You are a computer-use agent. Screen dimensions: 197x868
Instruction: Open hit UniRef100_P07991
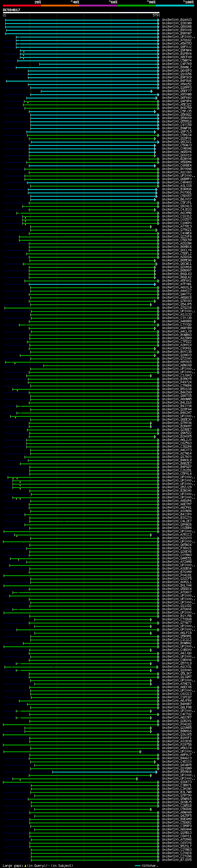(176, 193)
